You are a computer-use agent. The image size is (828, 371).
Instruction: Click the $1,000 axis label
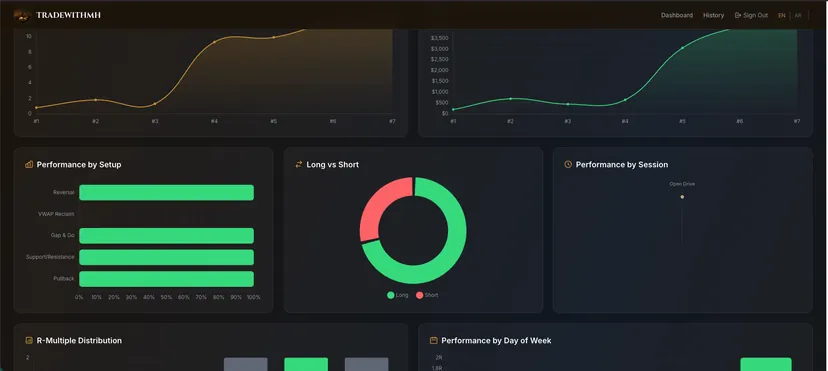click(x=440, y=92)
